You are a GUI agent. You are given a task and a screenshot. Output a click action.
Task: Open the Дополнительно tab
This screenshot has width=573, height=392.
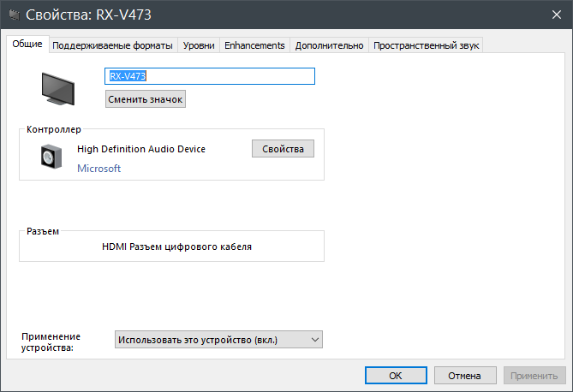coord(329,45)
